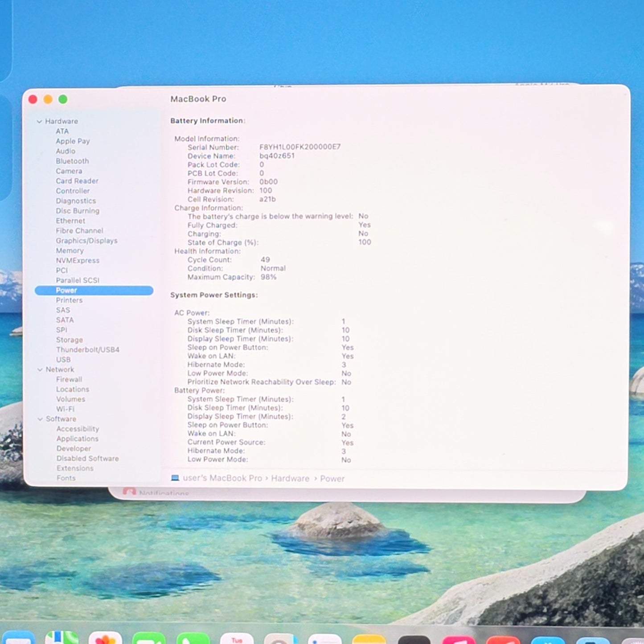Screen dimensions: 644x644
Task: Minimize the window with the yellow button
Action: tap(48, 99)
